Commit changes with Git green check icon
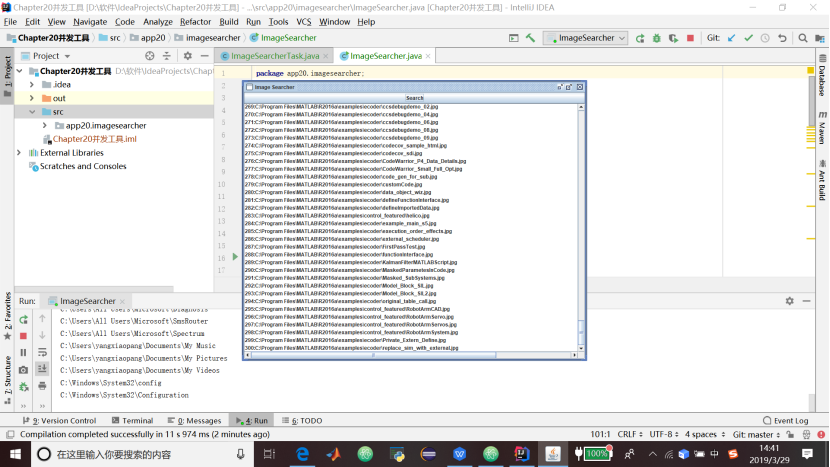This screenshot has width=830, height=467. (748, 38)
